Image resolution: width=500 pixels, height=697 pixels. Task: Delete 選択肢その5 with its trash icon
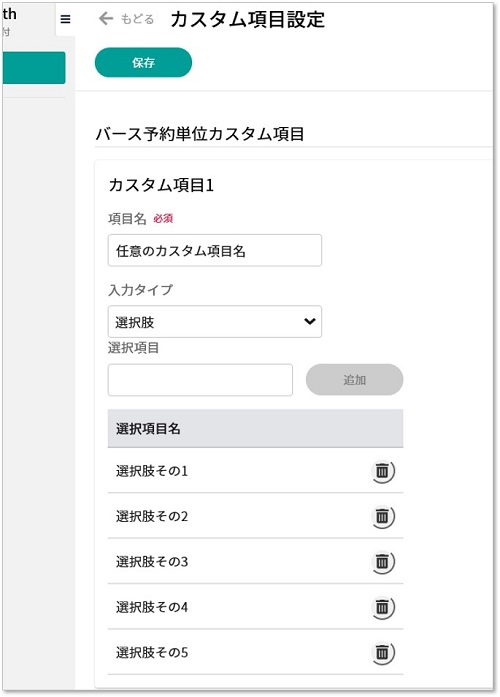click(382, 653)
